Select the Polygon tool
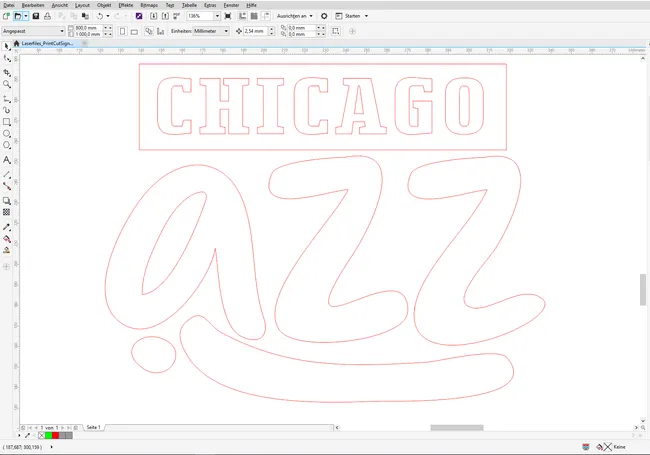This screenshot has height=455, width=650. point(7,145)
